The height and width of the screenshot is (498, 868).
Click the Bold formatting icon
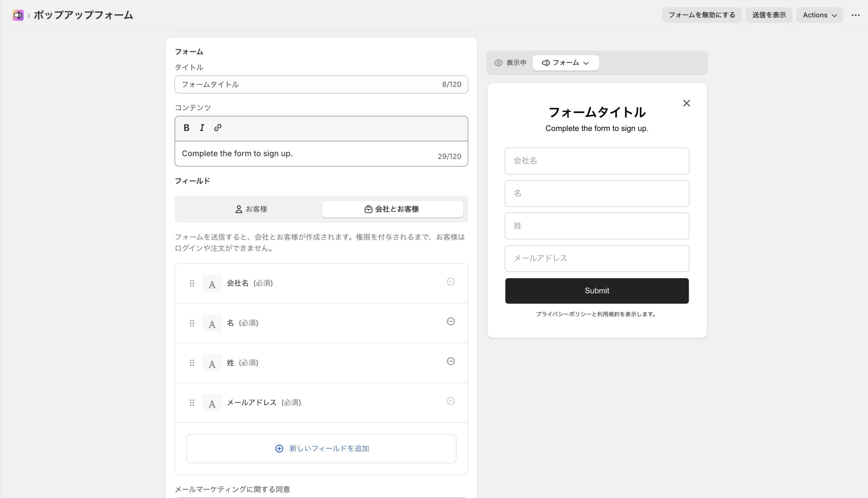pyautogui.click(x=186, y=128)
